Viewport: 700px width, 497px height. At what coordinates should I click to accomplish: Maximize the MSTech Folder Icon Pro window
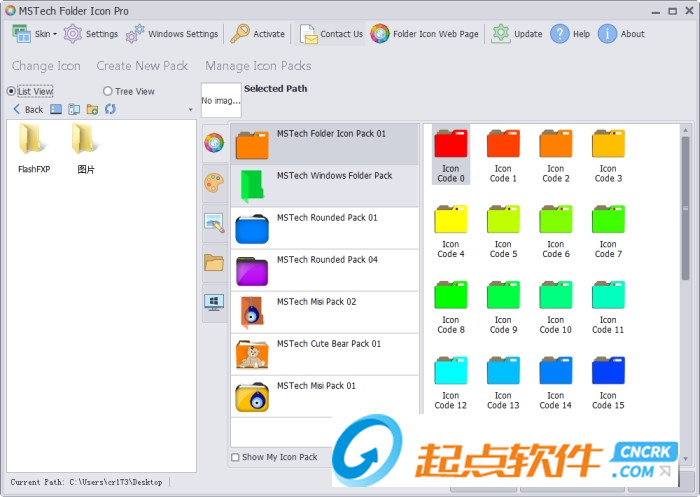point(672,11)
